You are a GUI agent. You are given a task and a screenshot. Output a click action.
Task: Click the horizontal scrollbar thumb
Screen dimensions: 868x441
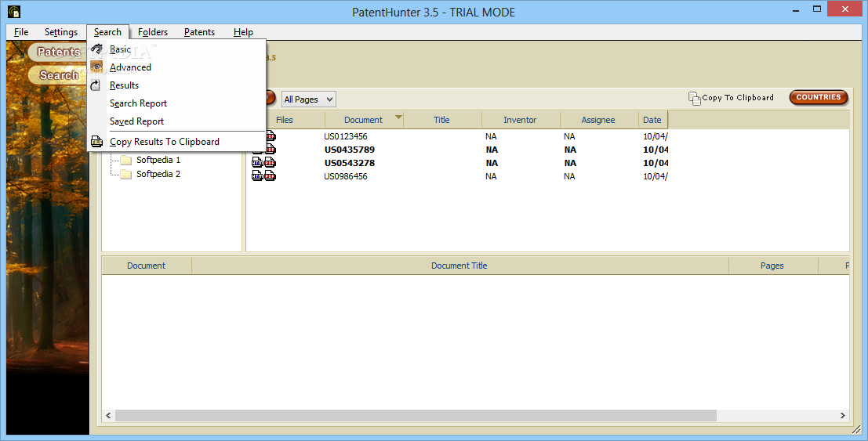[416, 416]
